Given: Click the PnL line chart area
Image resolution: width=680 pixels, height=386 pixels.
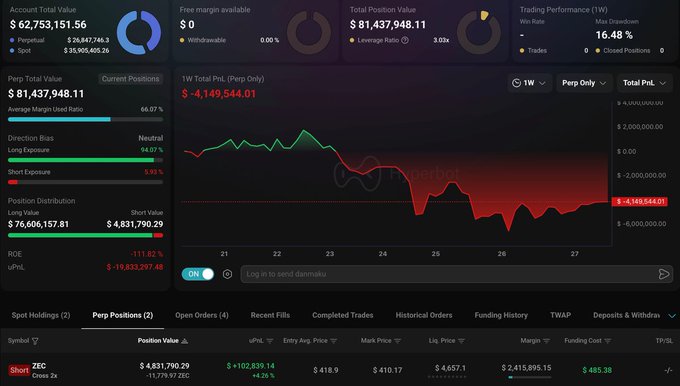Looking at the screenshot, I should click(x=396, y=173).
